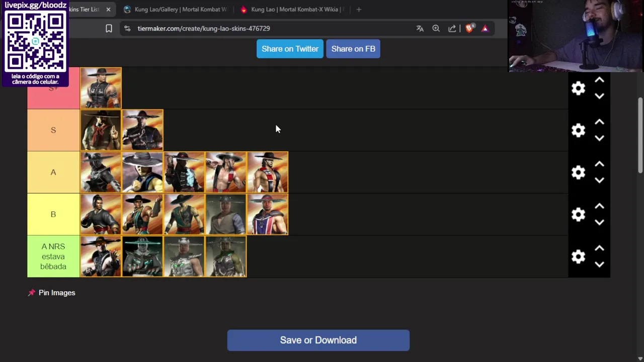The width and height of the screenshot is (644, 362).
Task: Select third skin thumbnail in B tier
Action: (184, 215)
